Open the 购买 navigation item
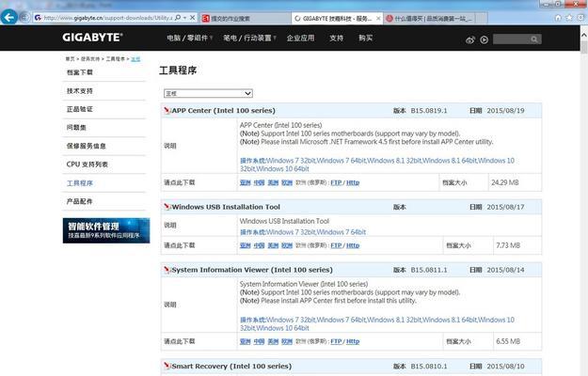 pos(365,38)
